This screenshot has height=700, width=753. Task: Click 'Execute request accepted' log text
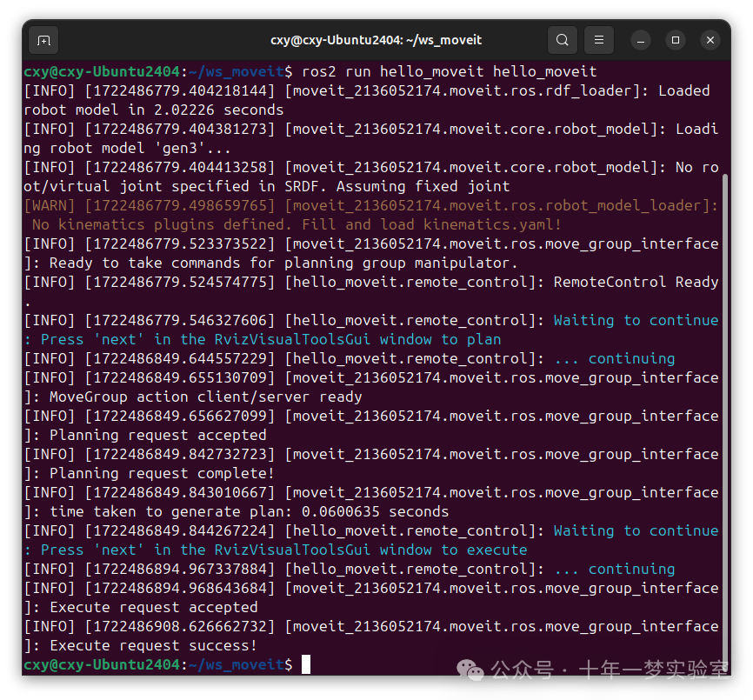click(x=154, y=607)
